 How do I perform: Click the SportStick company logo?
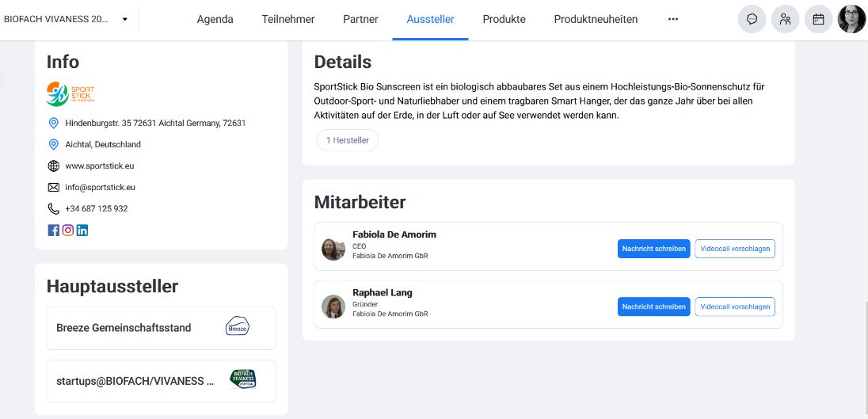click(x=70, y=93)
